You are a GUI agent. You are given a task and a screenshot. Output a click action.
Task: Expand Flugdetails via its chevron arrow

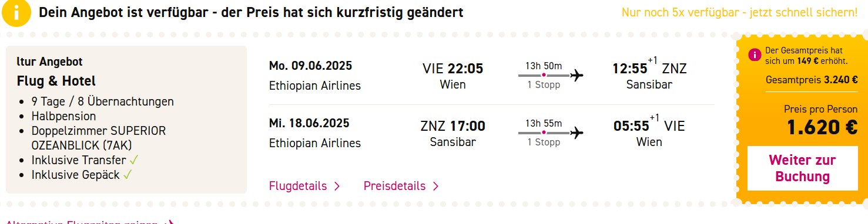point(337,186)
